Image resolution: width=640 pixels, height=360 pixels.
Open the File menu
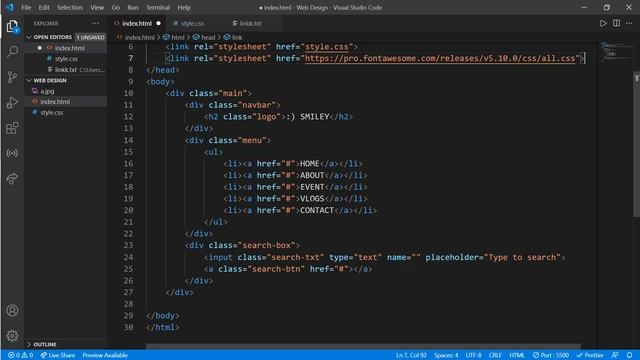pos(26,7)
